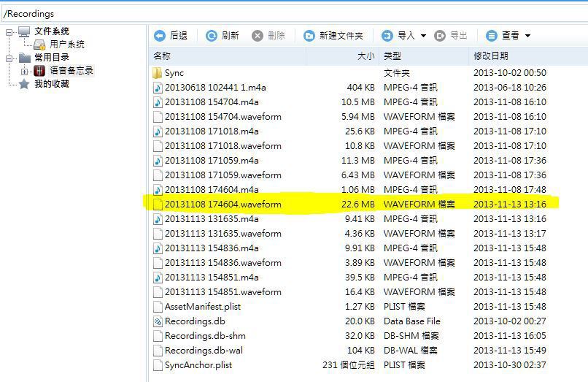Click the Refresh (刷新) icon
The image size is (588, 382).
coord(212,36)
